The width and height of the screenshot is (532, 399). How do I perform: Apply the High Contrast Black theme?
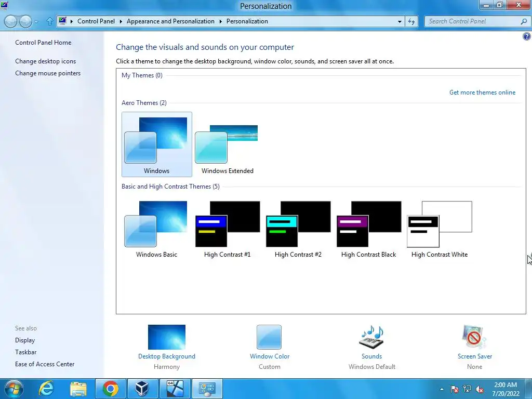pos(368,228)
